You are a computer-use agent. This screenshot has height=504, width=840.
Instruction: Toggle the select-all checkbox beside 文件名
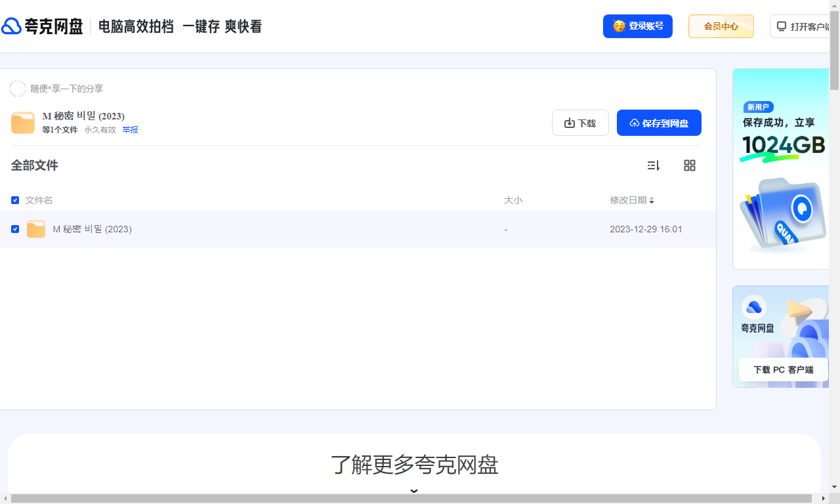[x=15, y=200]
